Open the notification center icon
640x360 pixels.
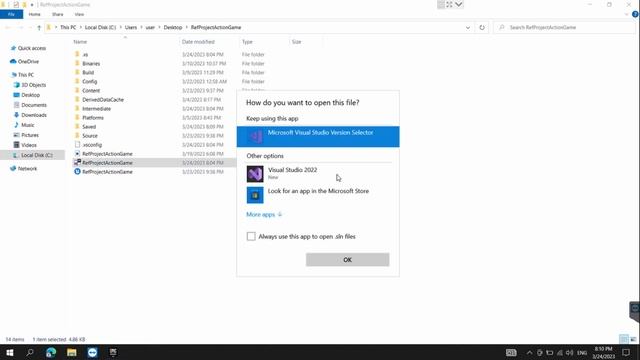coord(626,353)
